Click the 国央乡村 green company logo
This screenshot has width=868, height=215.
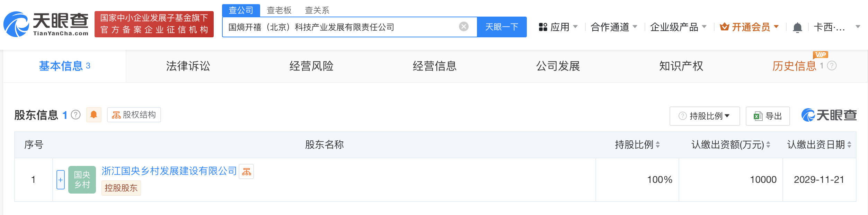82,180
